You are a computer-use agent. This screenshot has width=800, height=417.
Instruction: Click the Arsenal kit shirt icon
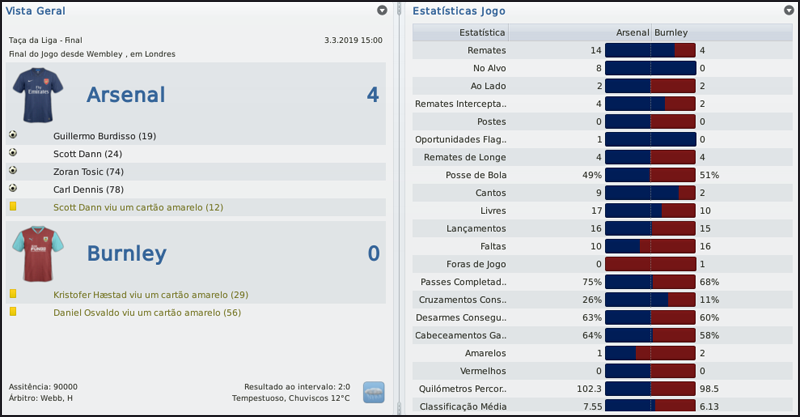tap(37, 95)
